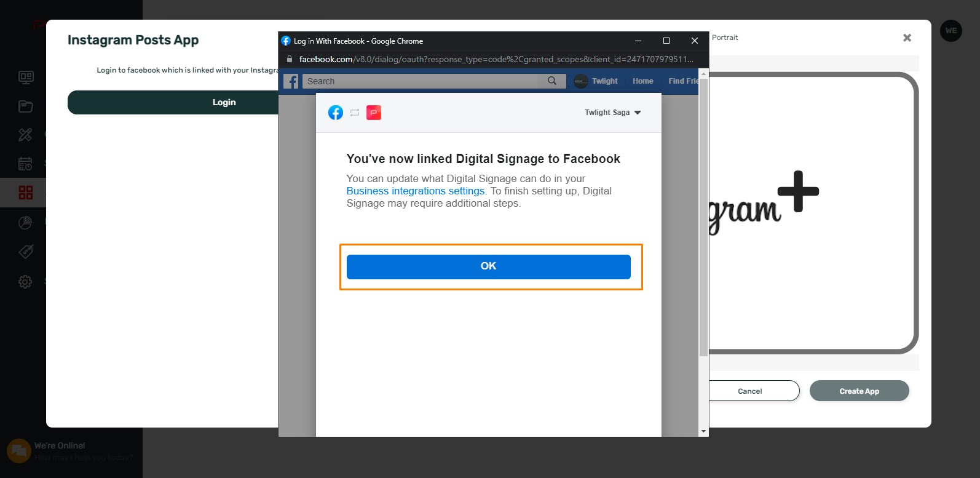Click the Facebook URL address bar
The image size is (980, 478).
pos(496,59)
